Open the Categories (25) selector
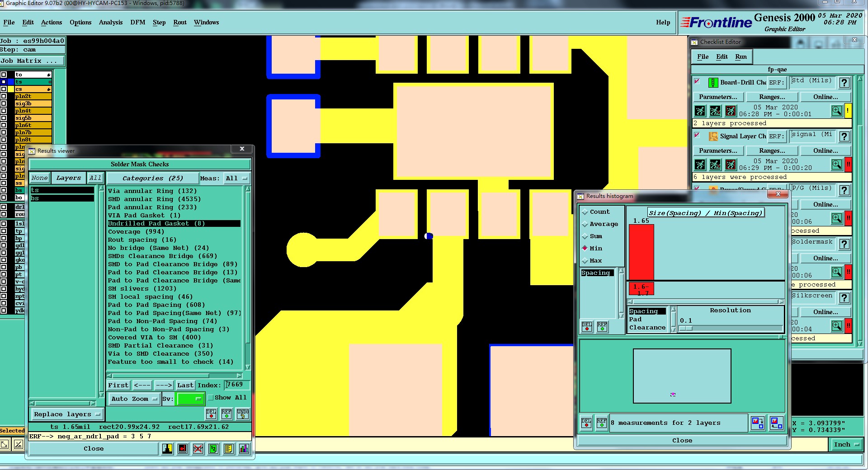This screenshot has height=470, width=868. 153,178
